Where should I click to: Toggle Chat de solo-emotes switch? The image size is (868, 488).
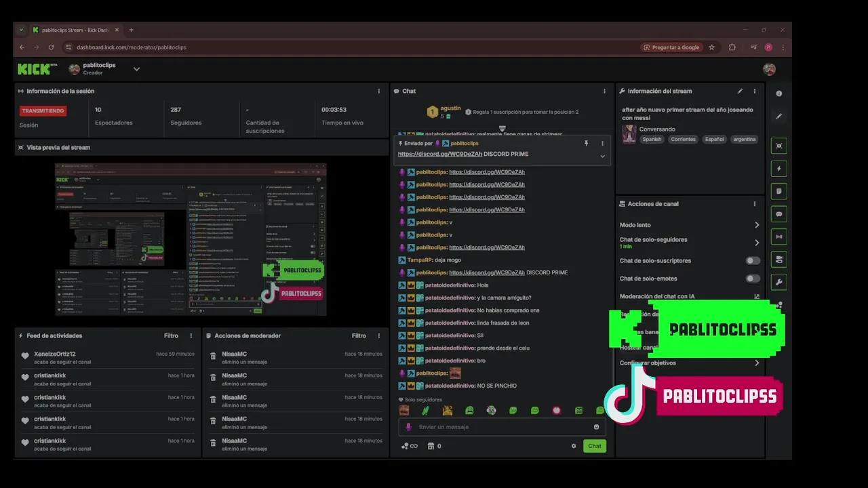pyautogui.click(x=753, y=279)
